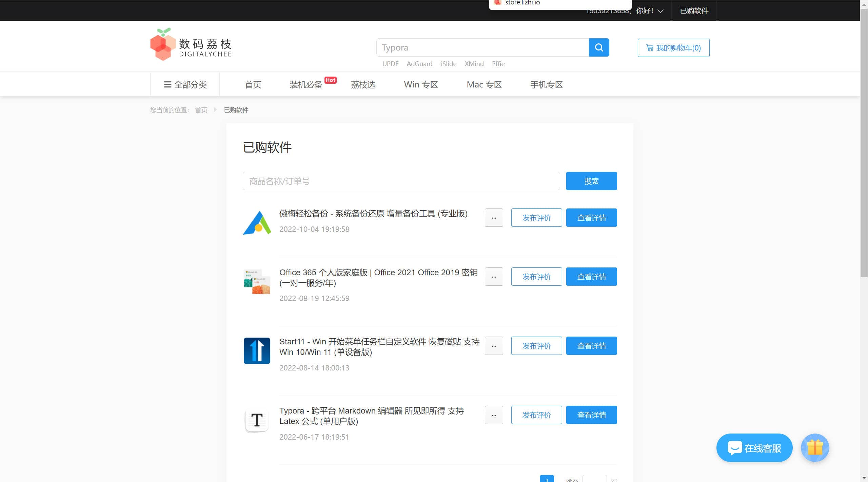Open more options for Start11

494,346
